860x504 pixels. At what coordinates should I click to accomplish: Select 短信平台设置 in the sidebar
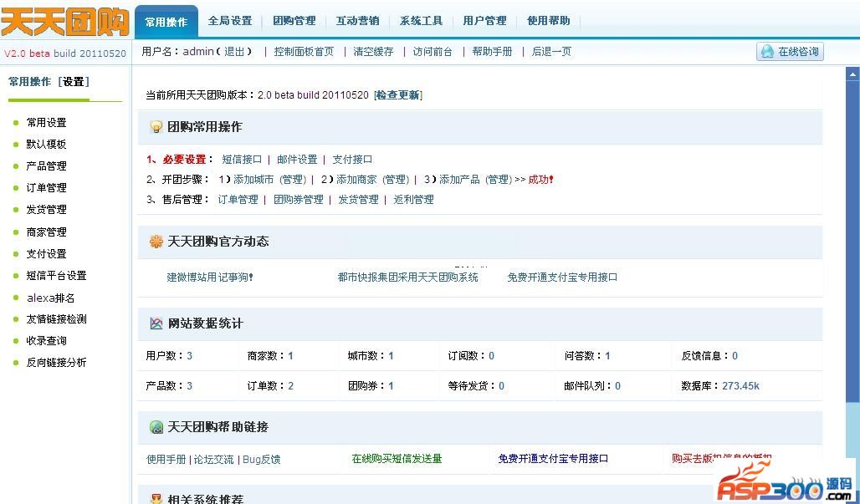tap(56, 276)
